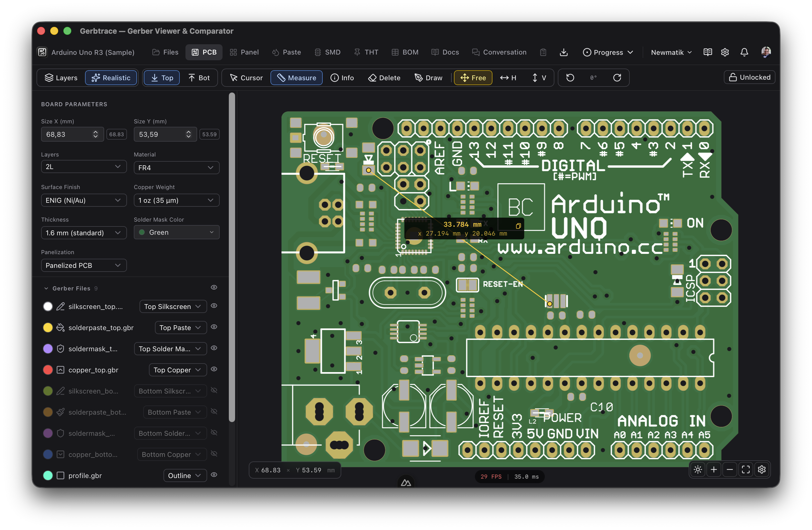Screen dimensions: 812x530
Task: Hide the profile.gbr outline layer
Action: pyautogui.click(x=214, y=475)
